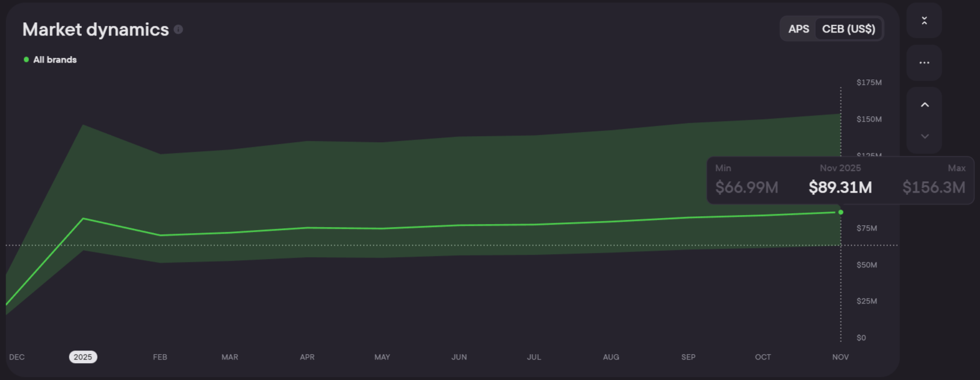
Task: Switch the chart metric to APS
Action: click(x=798, y=29)
